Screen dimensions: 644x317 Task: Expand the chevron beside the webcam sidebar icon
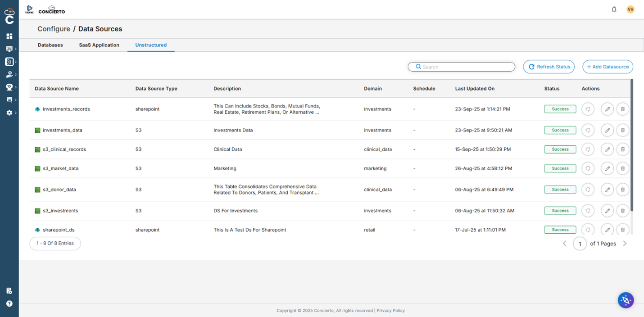17,87
